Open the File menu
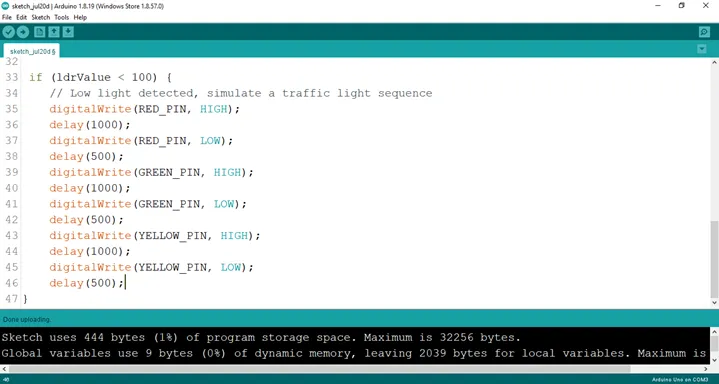The image size is (719, 384). (x=7, y=17)
